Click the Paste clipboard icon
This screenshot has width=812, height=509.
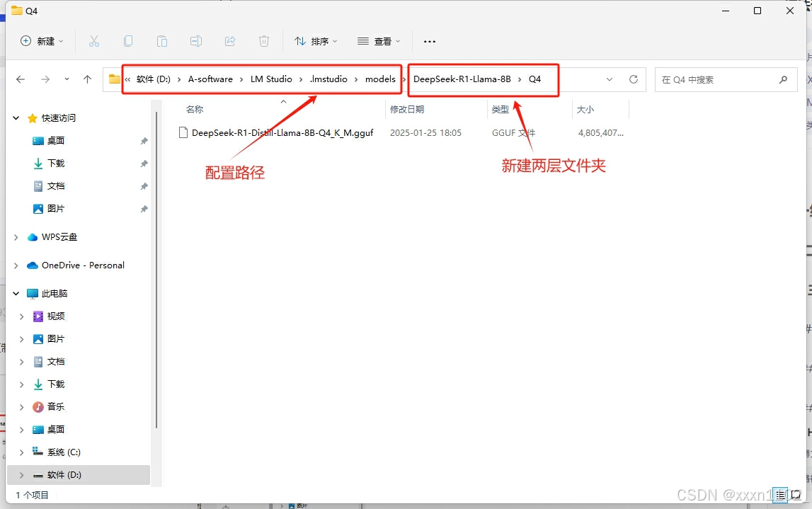point(162,42)
